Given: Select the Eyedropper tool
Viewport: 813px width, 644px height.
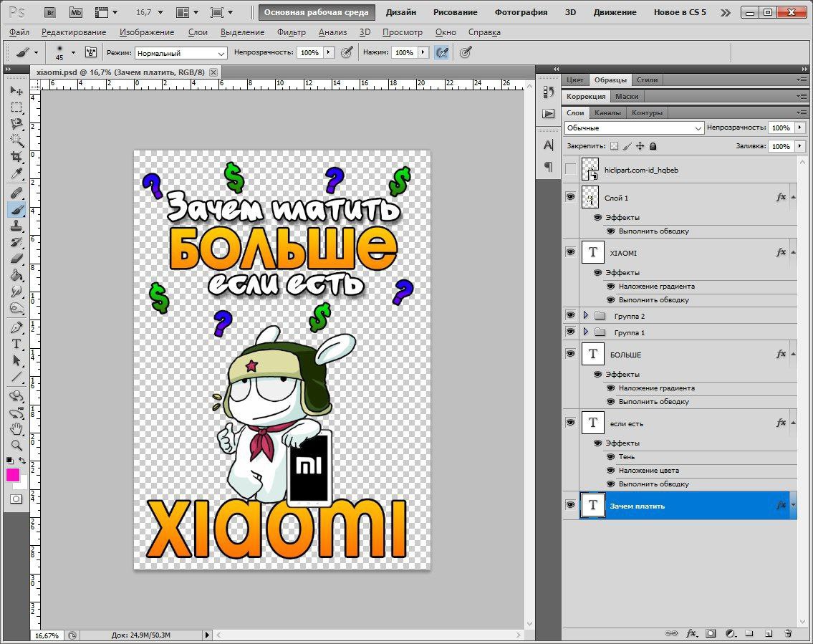Looking at the screenshot, I should [x=16, y=173].
